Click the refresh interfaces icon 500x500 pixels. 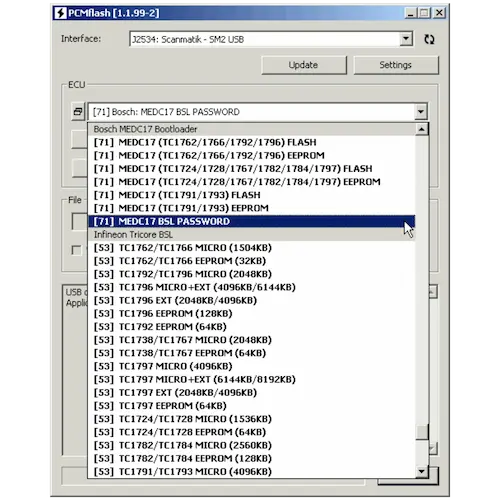click(429, 39)
